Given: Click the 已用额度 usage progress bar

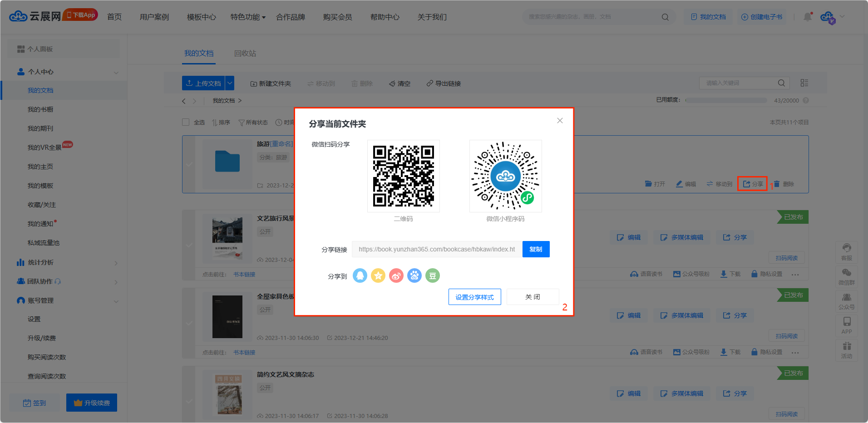Looking at the screenshot, I should pos(725,100).
